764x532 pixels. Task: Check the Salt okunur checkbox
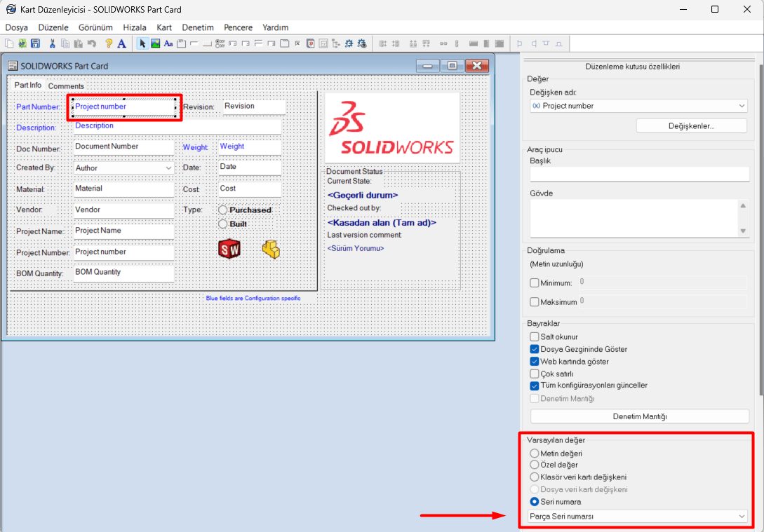535,336
